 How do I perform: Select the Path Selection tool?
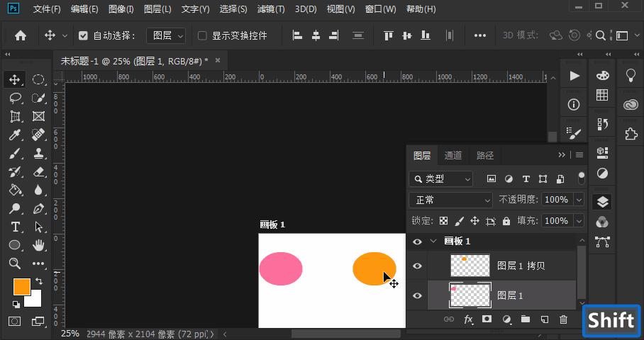point(38,227)
